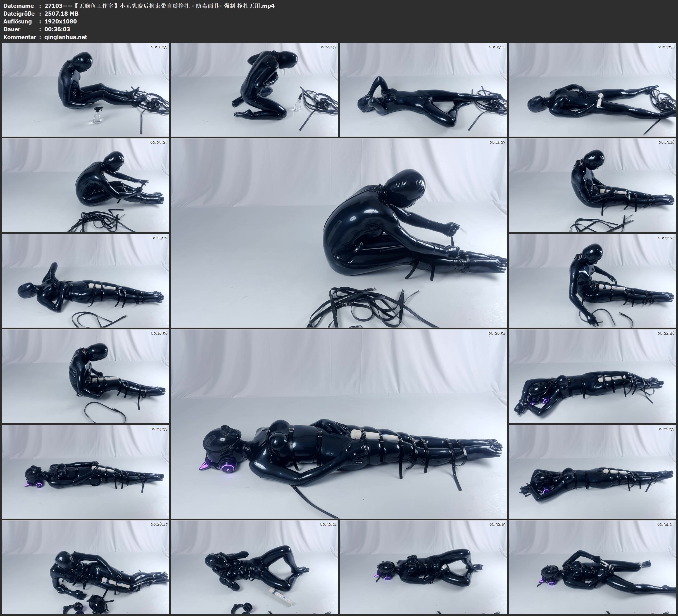Open the frame at 00:32:15

click(424, 567)
